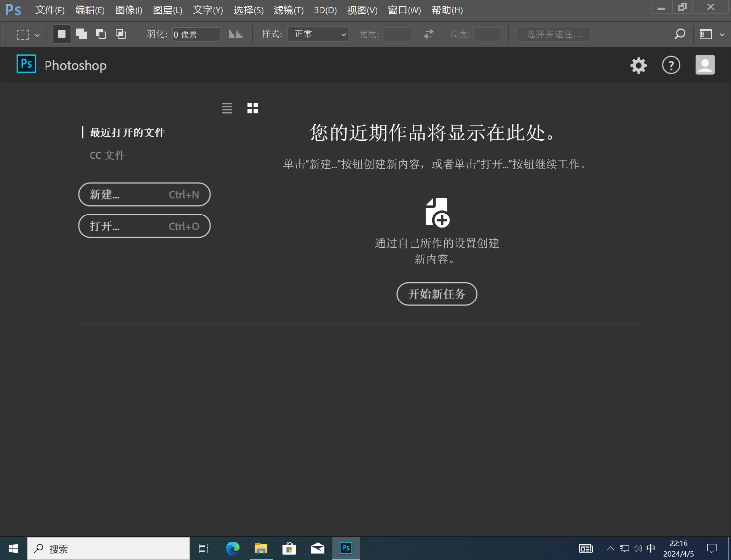Choose New Selection mode icon
Screen dimensions: 731x560
point(62,34)
